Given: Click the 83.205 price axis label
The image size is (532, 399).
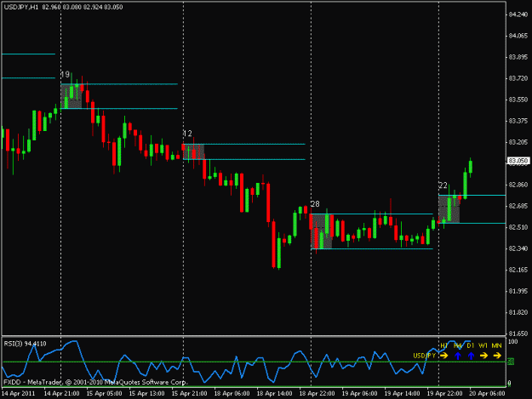Looking at the screenshot, I should point(518,142).
